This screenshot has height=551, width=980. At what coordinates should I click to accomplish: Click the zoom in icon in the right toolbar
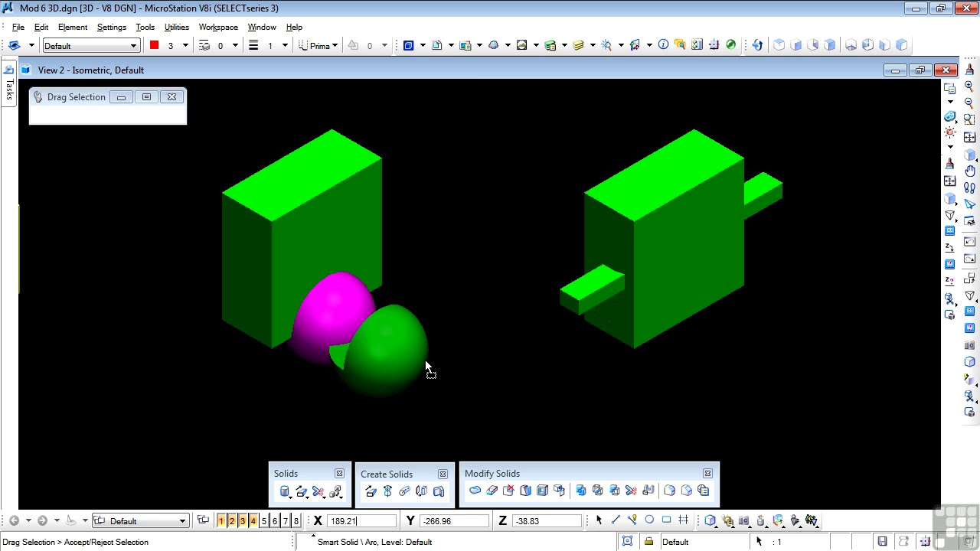970,87
